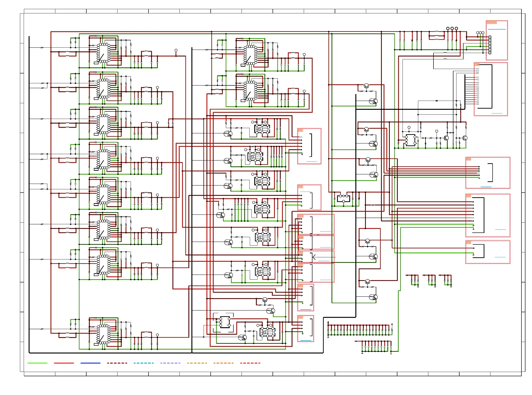The width and height of the screenshot is (532, 395).
Task: Select the solid red legend line
Action: click(64, 363)
